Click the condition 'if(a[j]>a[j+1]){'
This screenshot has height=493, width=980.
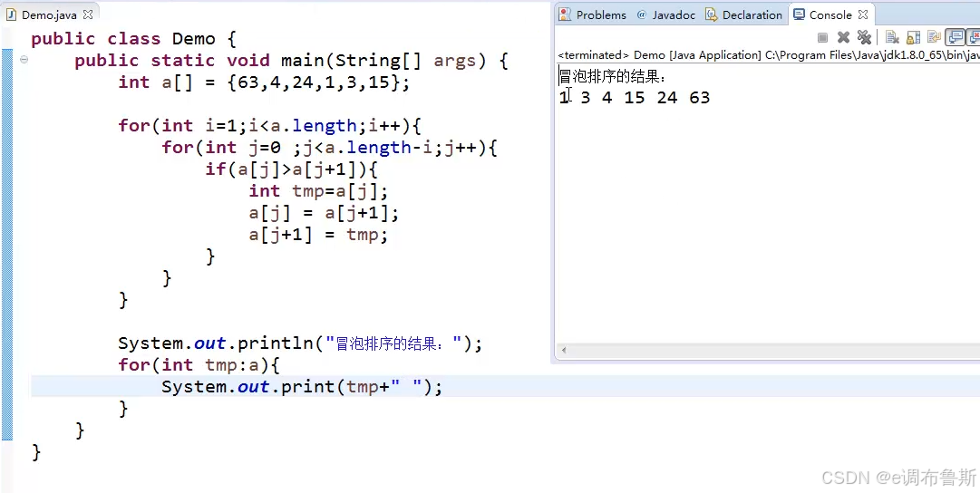291,169
